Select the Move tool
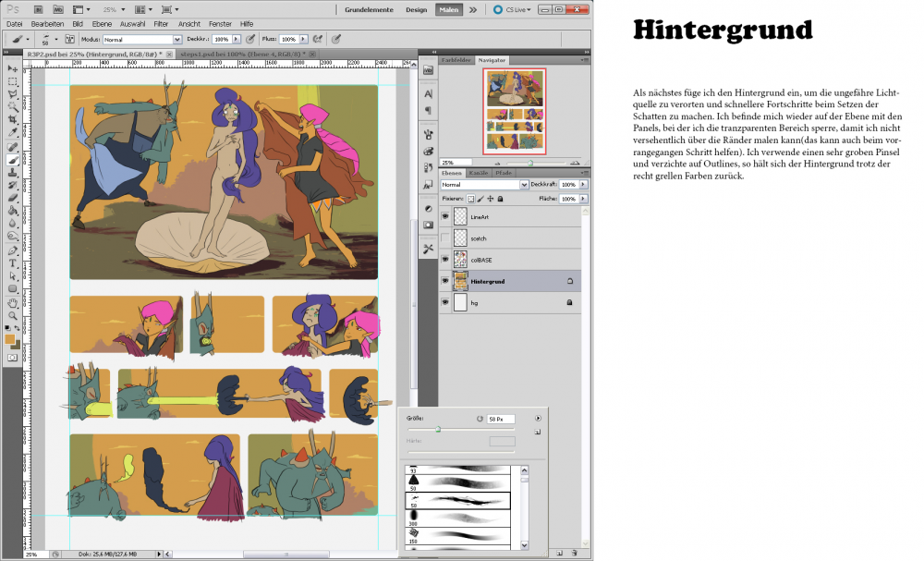Viewport: 924px width, 561px height. pyautogui.click(x=12, y=68)
